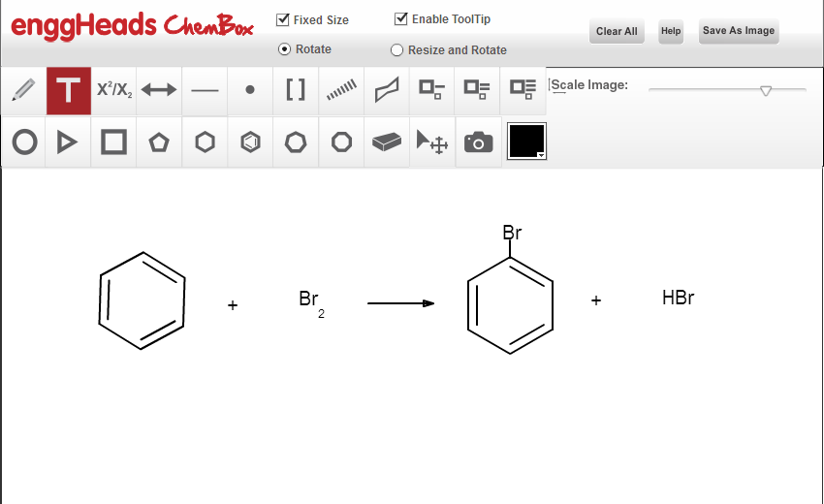
Task: Pick the double-headed arrow tool
Action: point(159,91)
